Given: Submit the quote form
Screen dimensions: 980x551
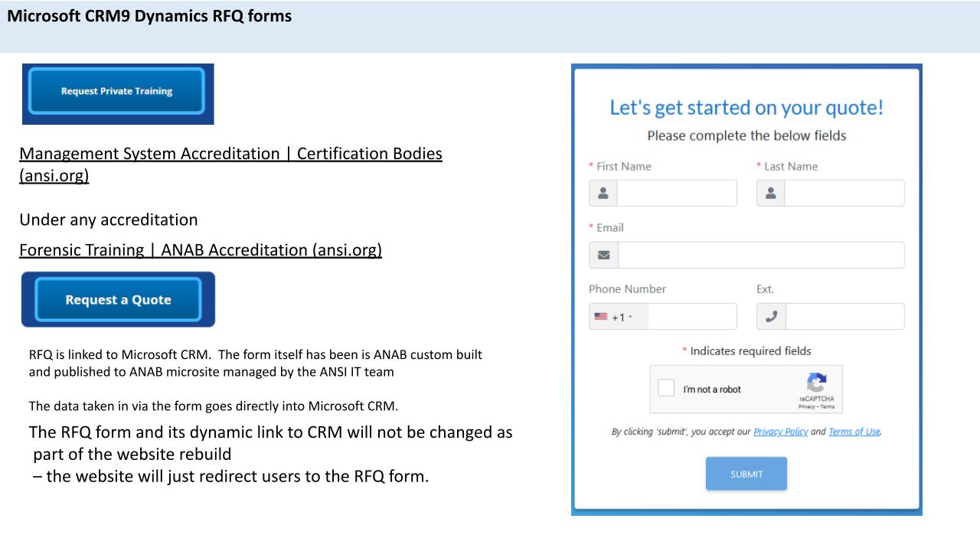Looking at the screenshot, I should 746,474.
